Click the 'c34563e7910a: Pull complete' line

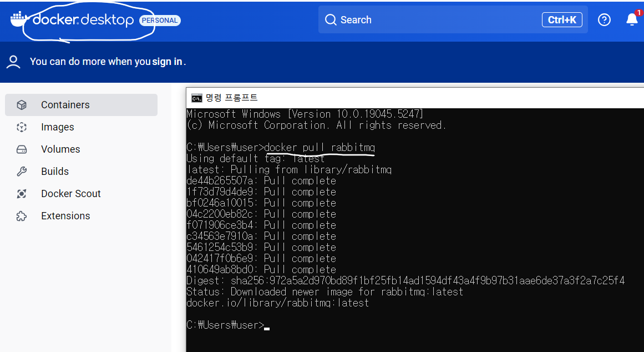tap(261, 236)
